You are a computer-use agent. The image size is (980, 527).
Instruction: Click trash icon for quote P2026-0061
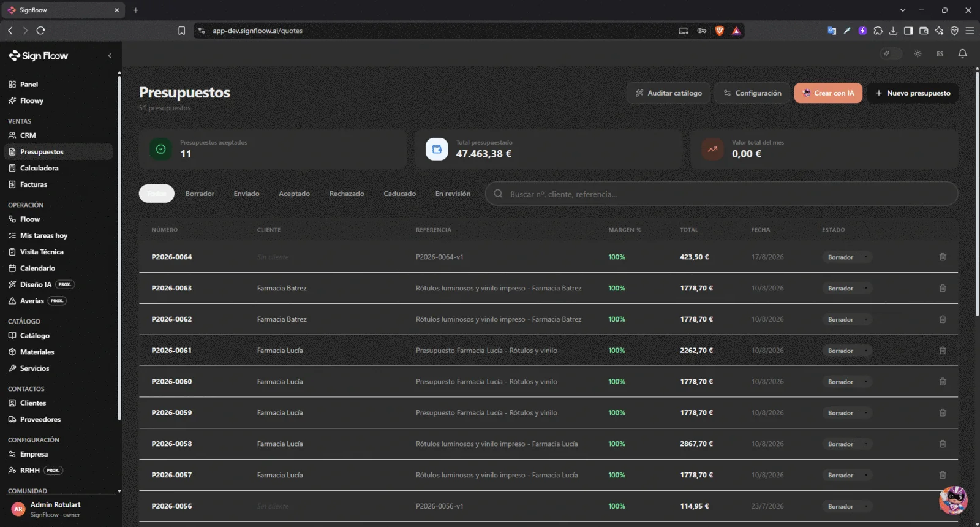[943, 351]
